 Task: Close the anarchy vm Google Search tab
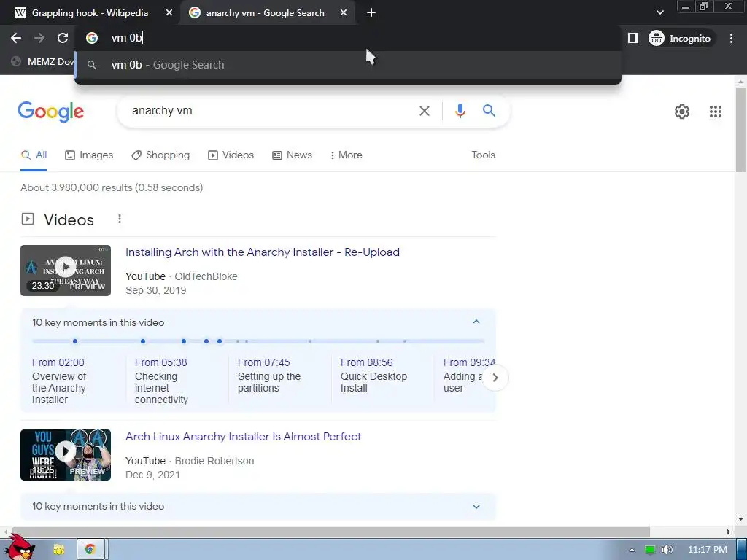(x=344, y=13)
